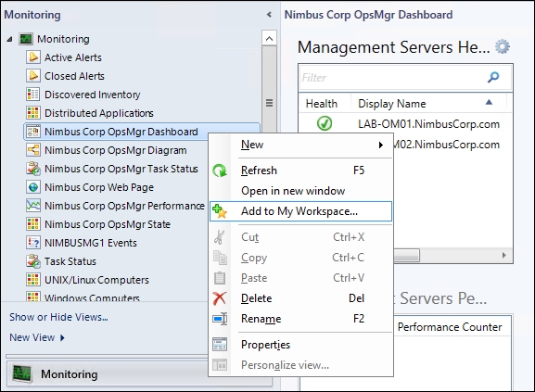
Task: Select Nimbus Corp OpsMgr Diagram
Action: click(115, 150)
